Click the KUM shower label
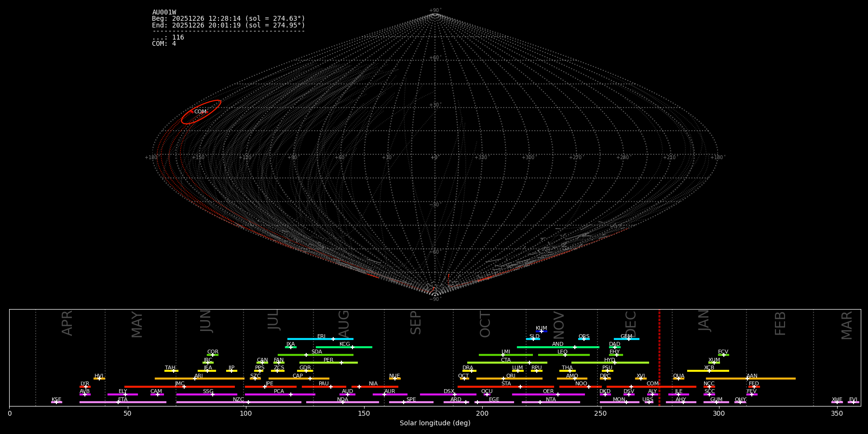The image size is (868, 434). (542, 328)
